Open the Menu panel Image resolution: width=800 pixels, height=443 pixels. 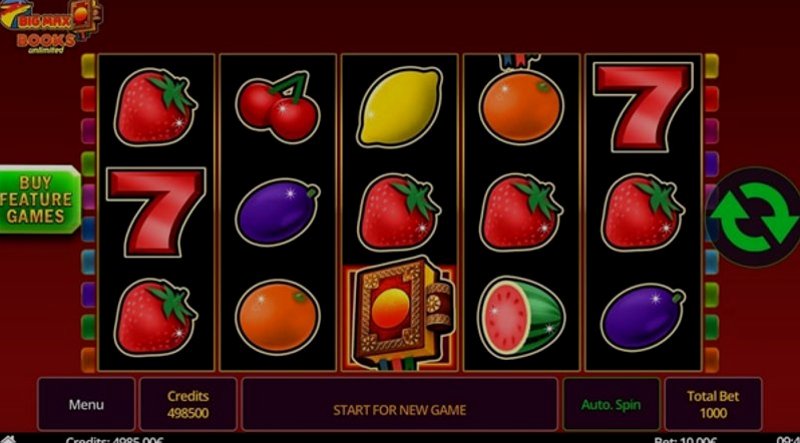pyautogui.click(x=86, y=405)
